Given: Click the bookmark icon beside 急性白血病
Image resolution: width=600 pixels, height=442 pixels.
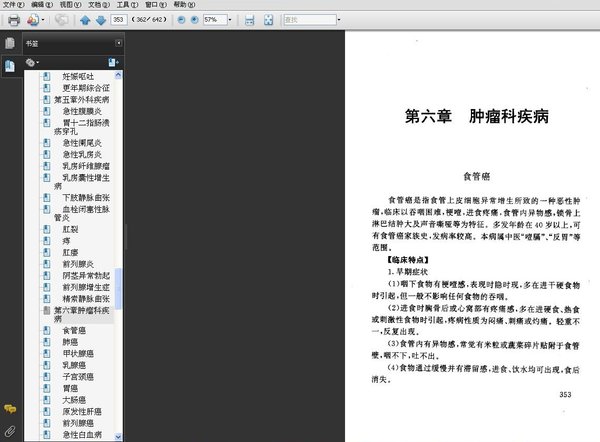Looking at the screenshot, I should coord(47,434).
